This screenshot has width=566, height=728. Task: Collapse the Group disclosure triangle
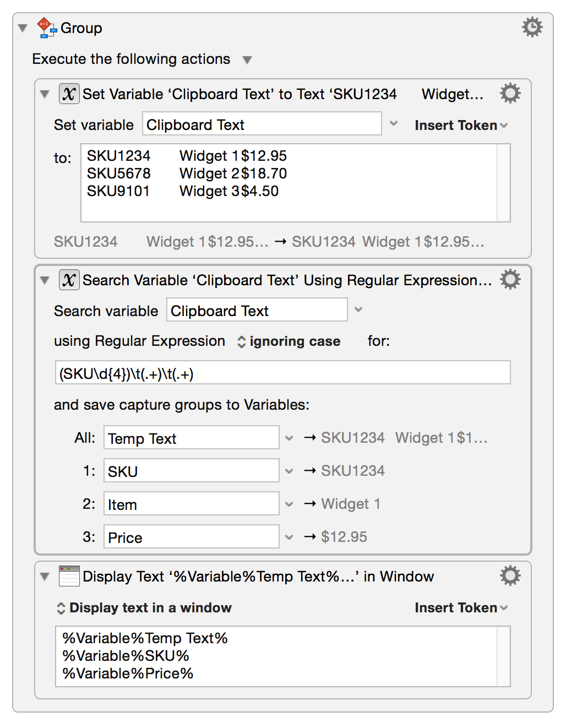click(x=21, y=28)
